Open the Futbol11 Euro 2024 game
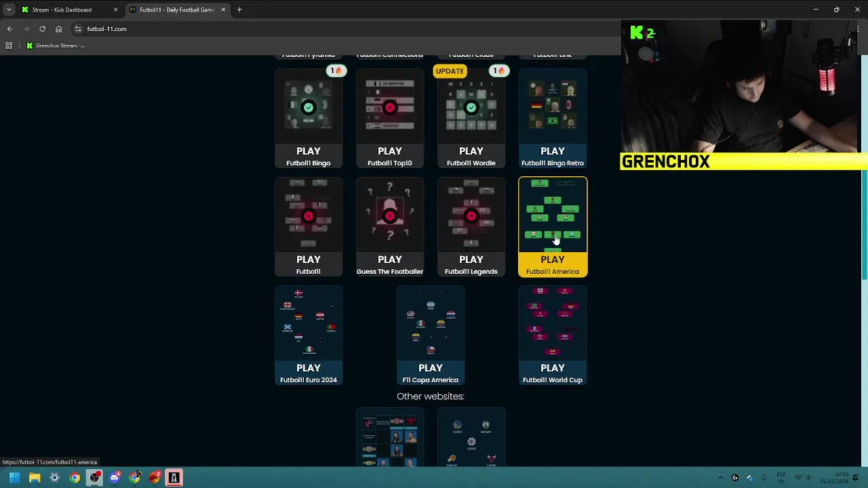This screenshot has height=488, width=868. pos(309,335)
